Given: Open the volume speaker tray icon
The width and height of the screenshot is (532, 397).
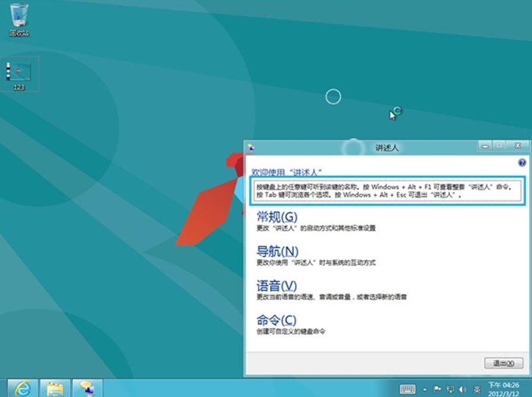Looking at the screenshot, I should [x=463, y=389].
